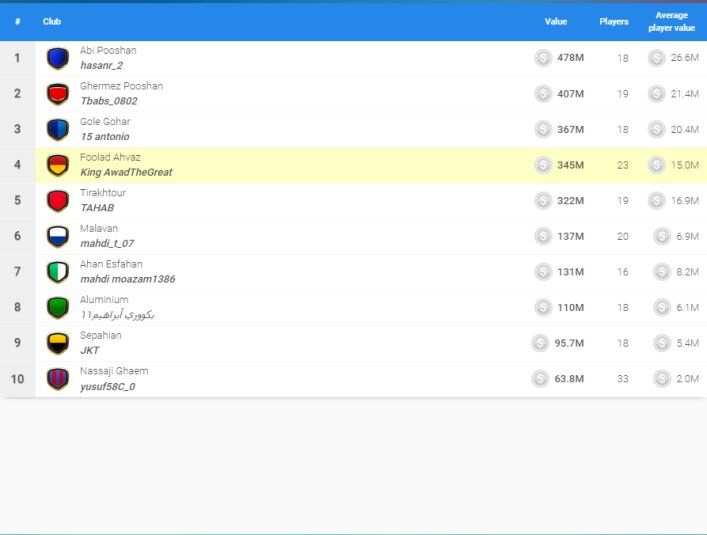Open manager mahdi moazam1386 profile

(x=127, y=280)
